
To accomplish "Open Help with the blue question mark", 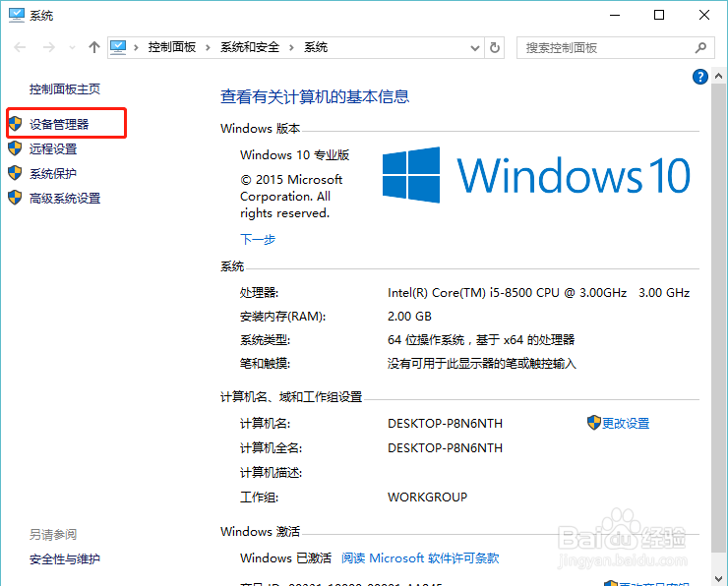I will [700, 77].
